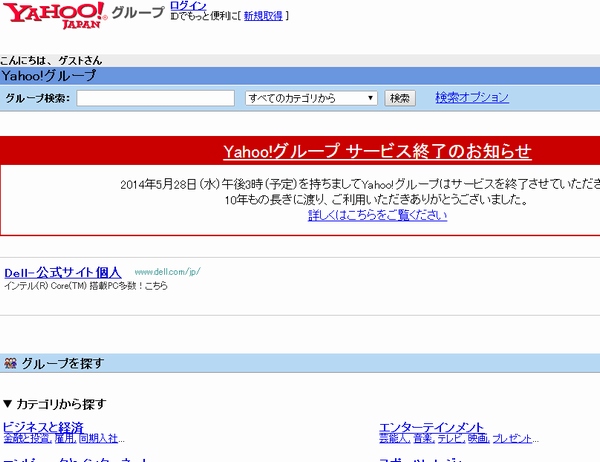
Task: Open the 雇用 subcategory link
Action: 65,438
